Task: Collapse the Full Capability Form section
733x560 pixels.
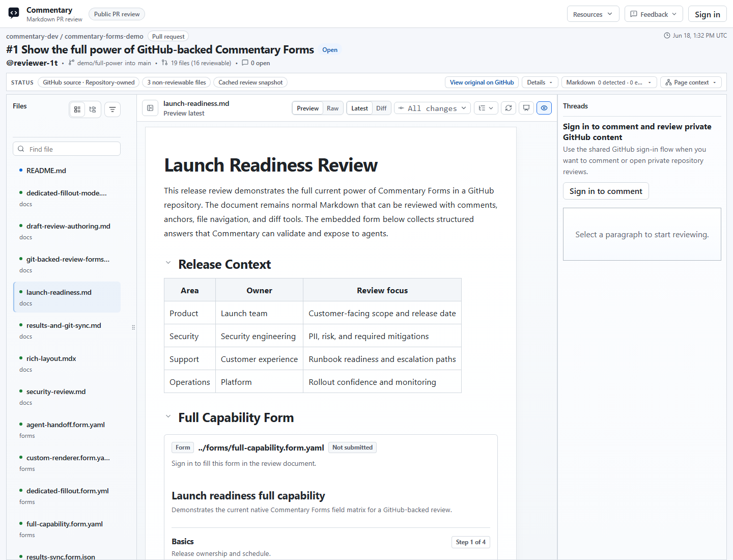Action: click(x=168, y=416)
